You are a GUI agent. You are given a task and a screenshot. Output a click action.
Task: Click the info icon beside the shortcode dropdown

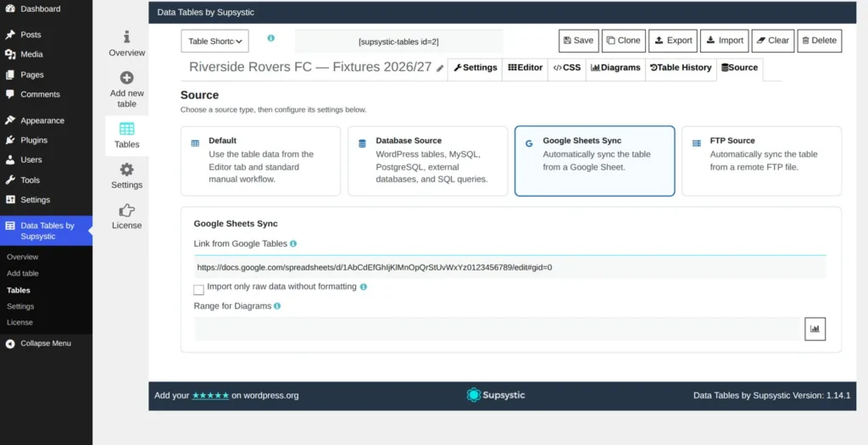[x=270, y=38]
